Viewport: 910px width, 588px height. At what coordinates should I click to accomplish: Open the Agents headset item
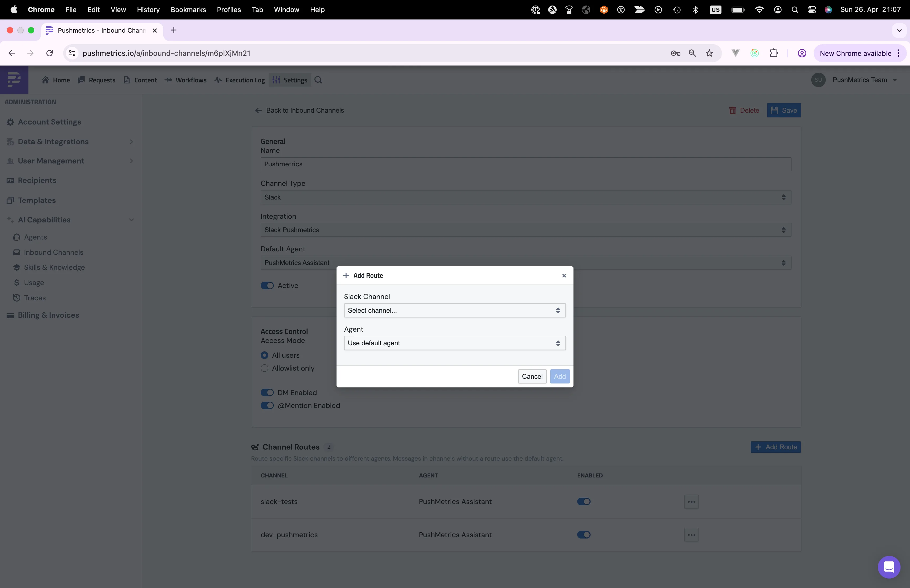tap(30, 237)
